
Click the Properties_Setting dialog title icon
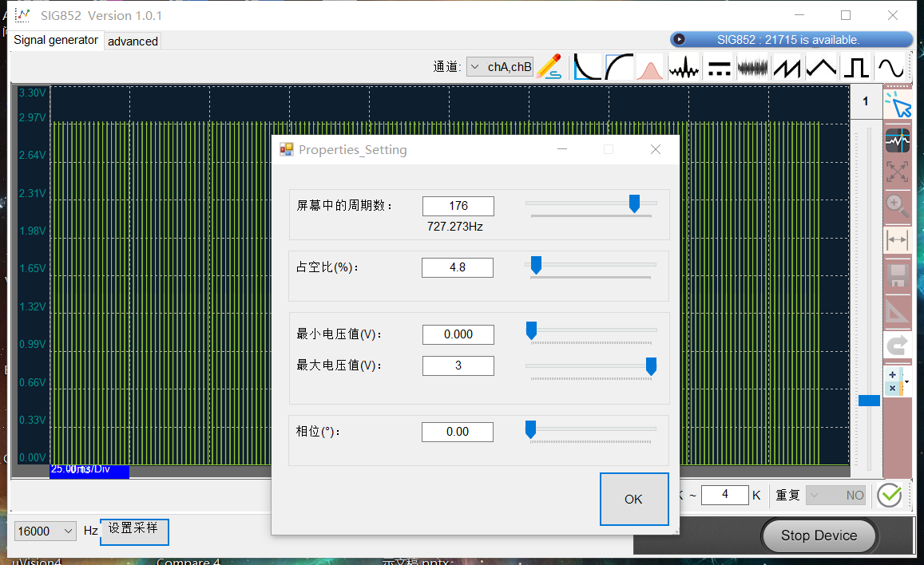pos(287,149)
